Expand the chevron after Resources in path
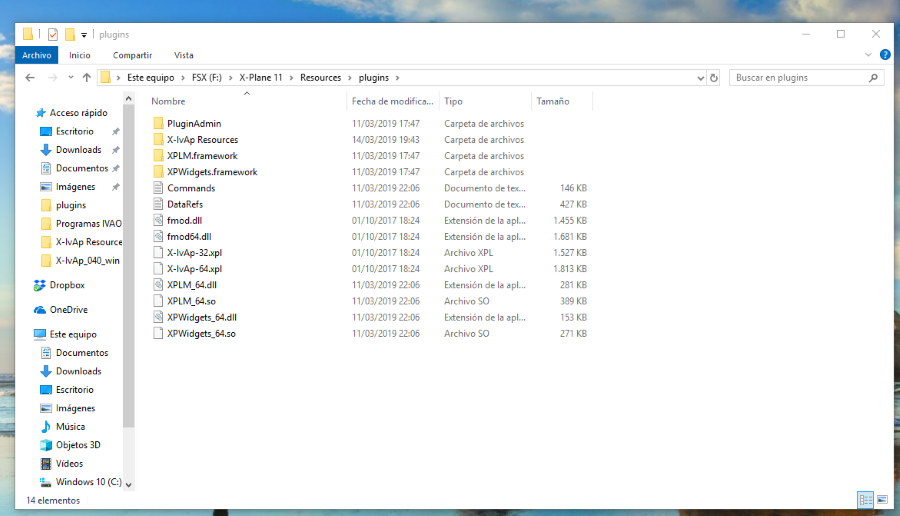The height and width of the screenshot is (516, 900). coord(350,77)
